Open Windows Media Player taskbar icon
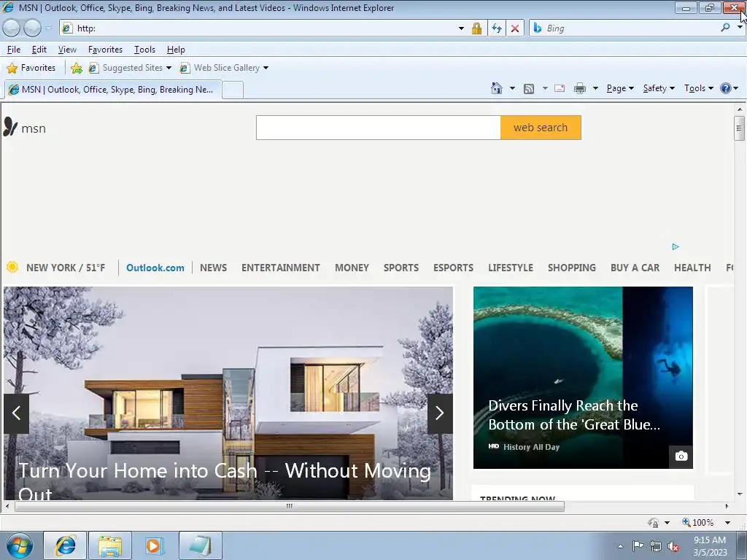This screenshot has width=747, height=560. (154, 545)
